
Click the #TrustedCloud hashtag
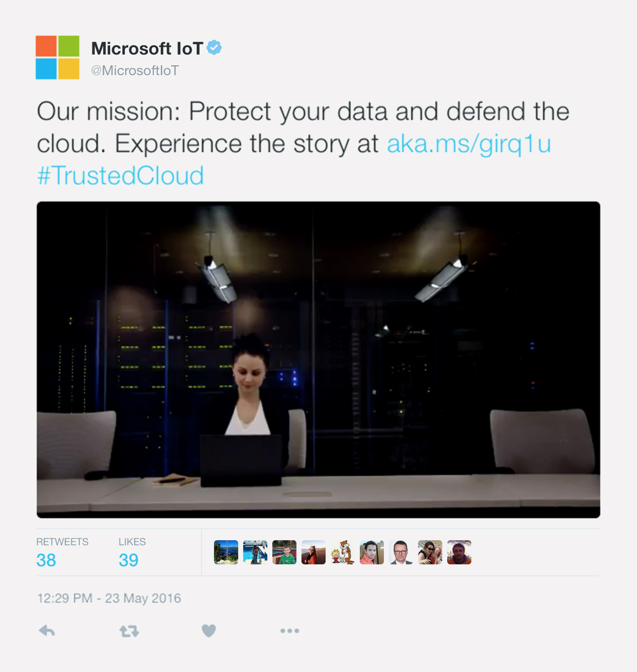[120, 175]
